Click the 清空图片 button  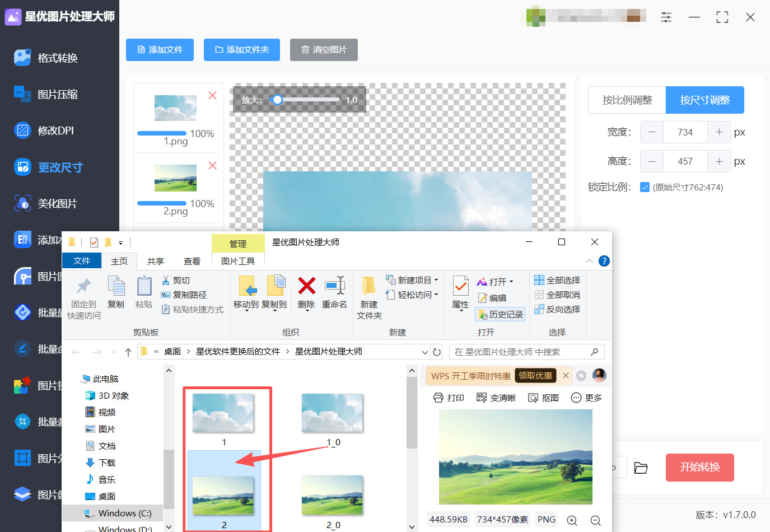coord(324,50)
